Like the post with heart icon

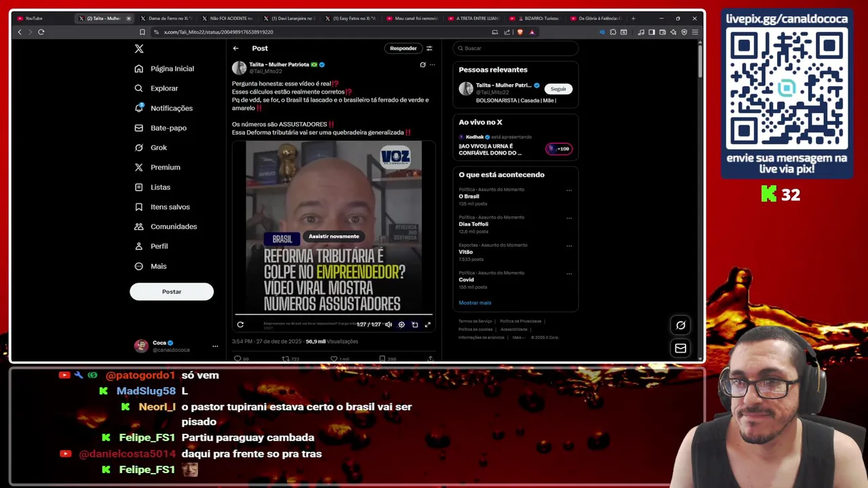[334, 359]
